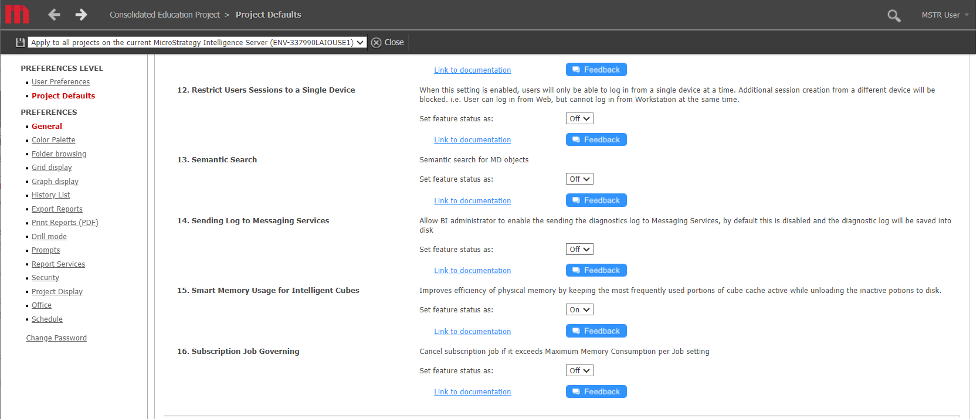Click Feedback button for Semantic Search
The height and width of the screenshot is (419, 980).
click(596, 200)
